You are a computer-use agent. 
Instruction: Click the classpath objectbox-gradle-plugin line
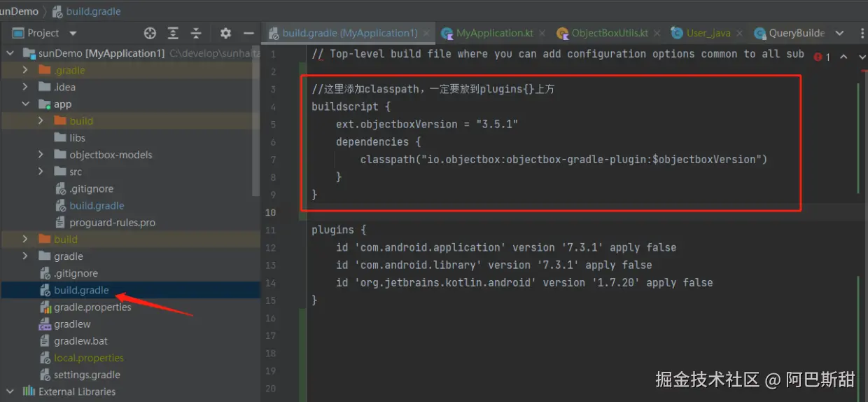click(564, 159)
